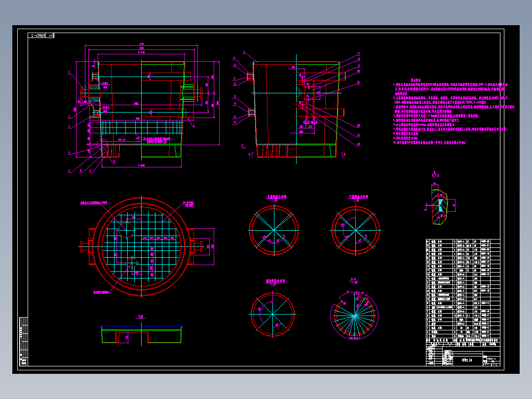Click the A-A section title label
This screenshot has width=532, height=399.
pos(353,281)
